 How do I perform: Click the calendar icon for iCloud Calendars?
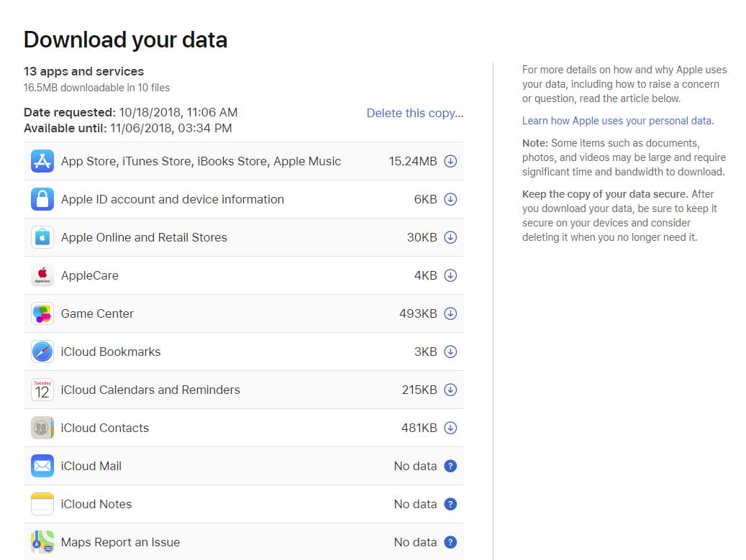[x=42, y=390]
